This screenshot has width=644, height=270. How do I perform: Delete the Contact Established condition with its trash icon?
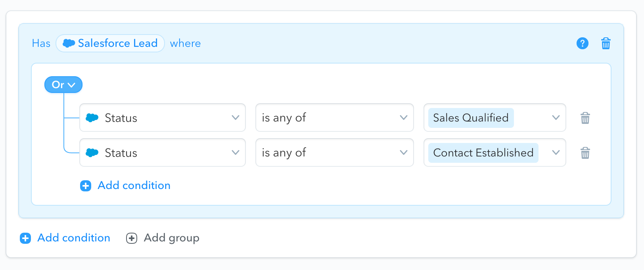coord(586,152)
